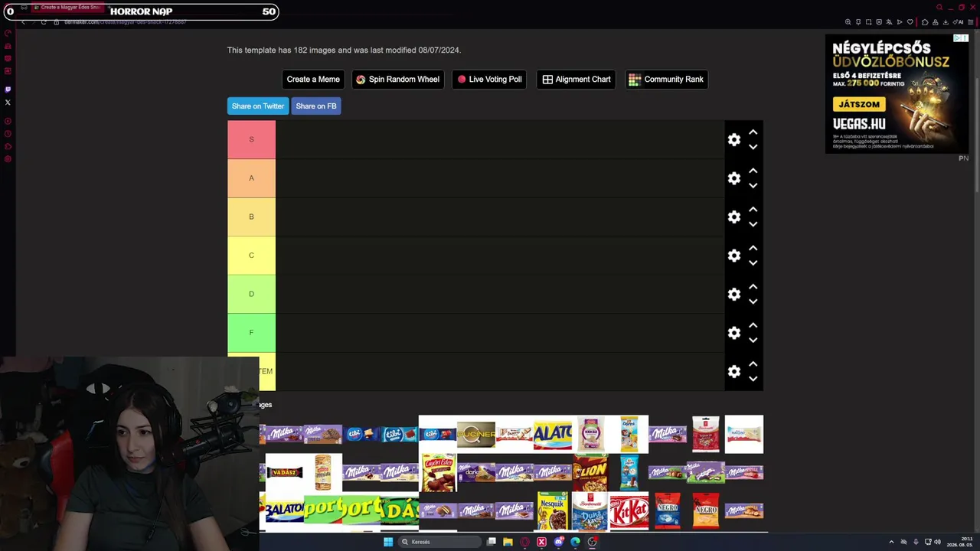
Task: Go back using the browser back arrow
Action: 23,22
